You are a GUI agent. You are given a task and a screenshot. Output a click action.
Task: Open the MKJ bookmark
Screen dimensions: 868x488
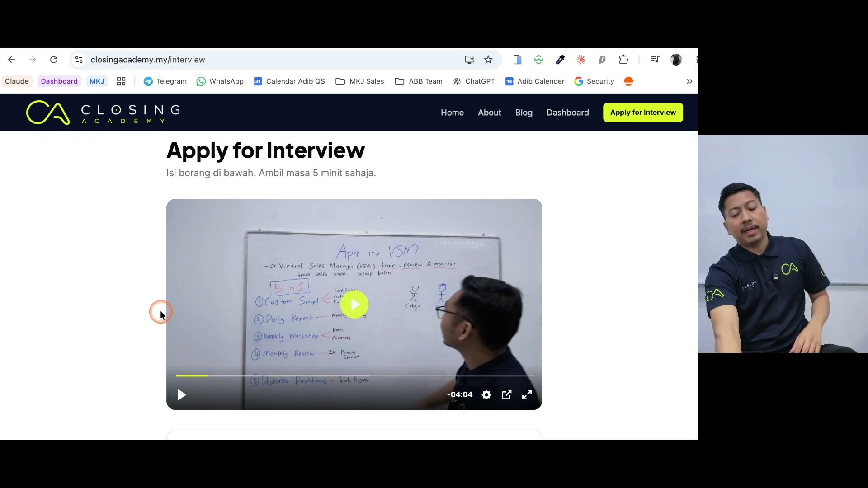97,81
